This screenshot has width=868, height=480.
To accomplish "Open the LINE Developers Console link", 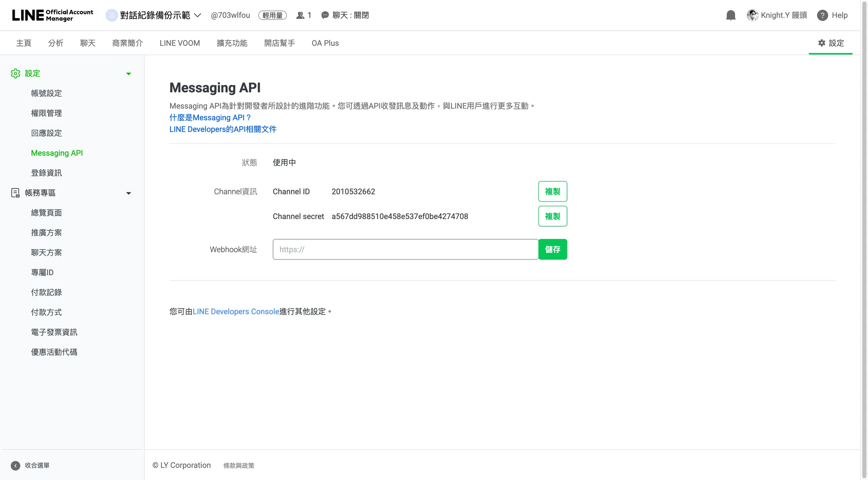I will tap(236, 312).
